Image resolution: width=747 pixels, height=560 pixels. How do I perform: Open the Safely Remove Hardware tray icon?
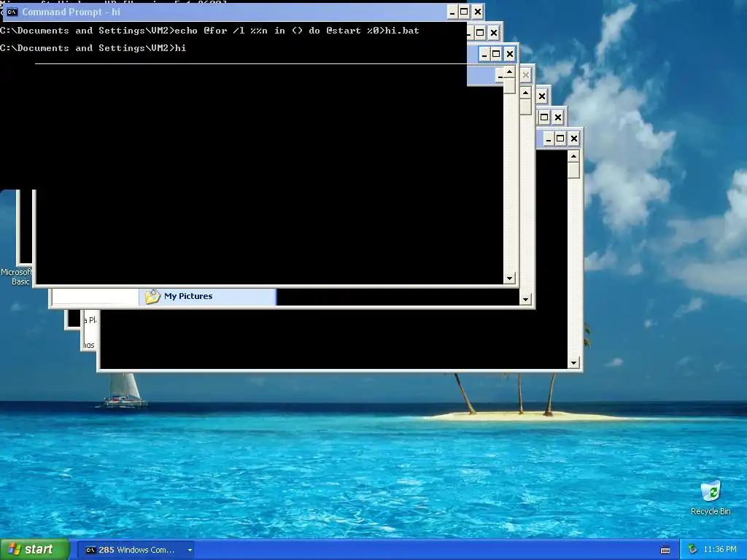pos(692,550)
